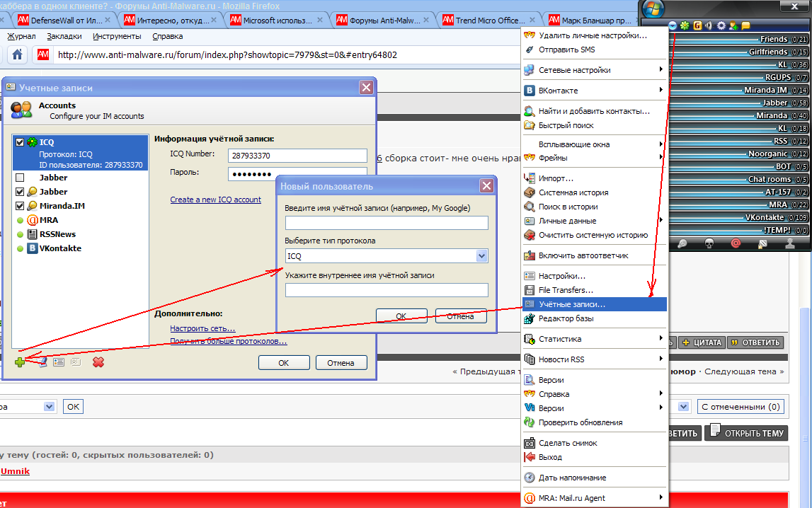
Task: Click Отмена in the Accounts dialog
Action: [x=341, y=363]
